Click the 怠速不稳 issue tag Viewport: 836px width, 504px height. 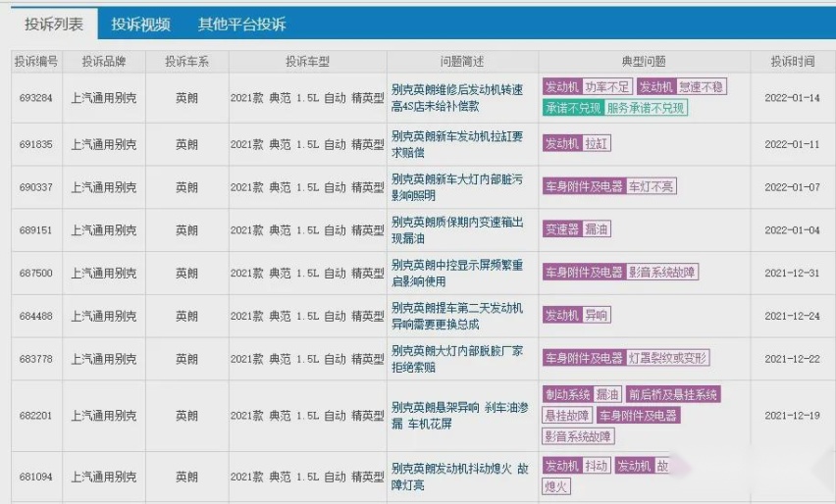[702, 87]
